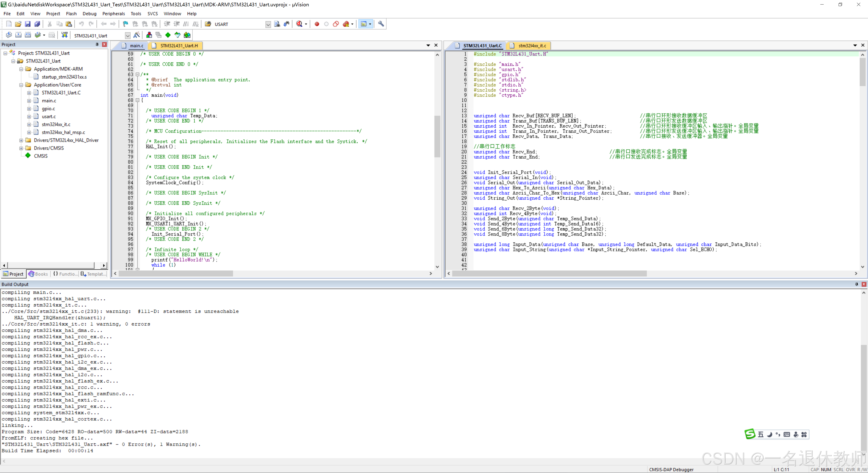Switch to the stm32l4xx_it.c tab

tap(532, 45)
